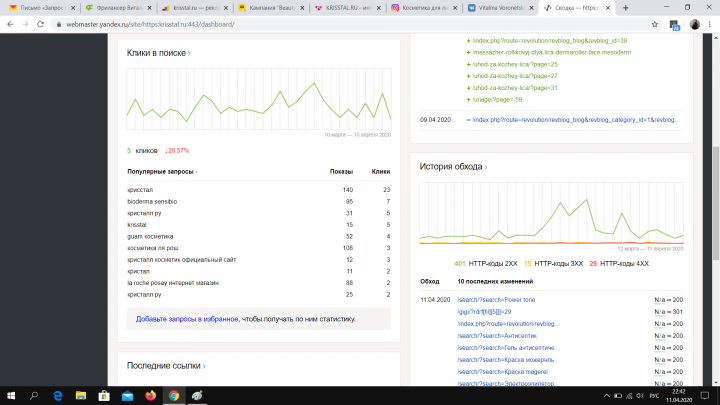720x405 pixels.
Task: Open '/search/?search=Краска magerel' link
Action: (502, 371)
